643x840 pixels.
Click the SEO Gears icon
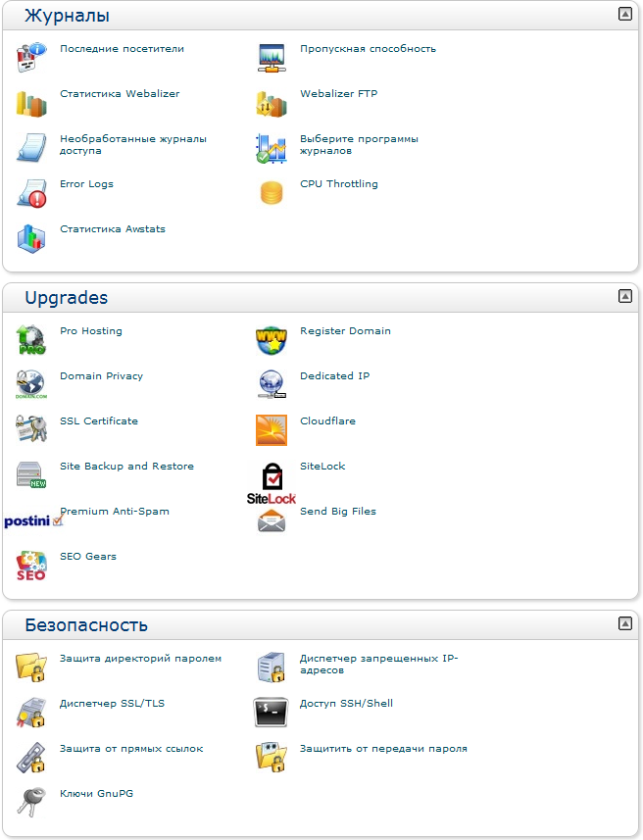point(31,566)
